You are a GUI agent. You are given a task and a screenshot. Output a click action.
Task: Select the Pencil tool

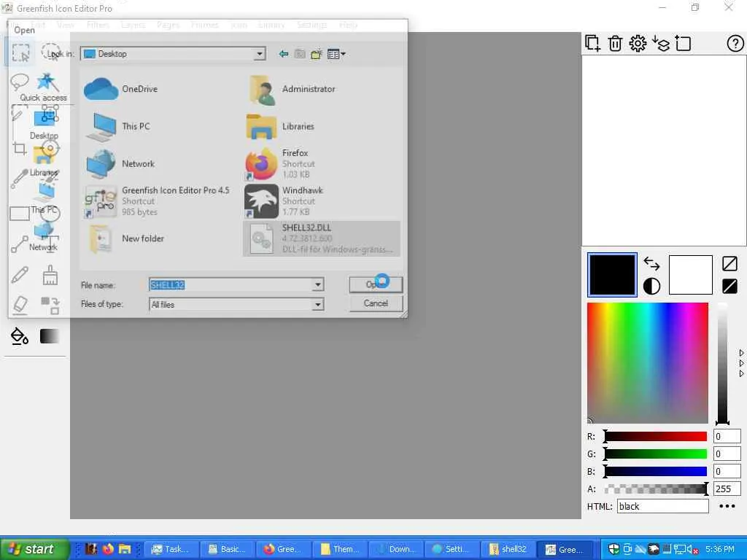click(x=20, y=275)
